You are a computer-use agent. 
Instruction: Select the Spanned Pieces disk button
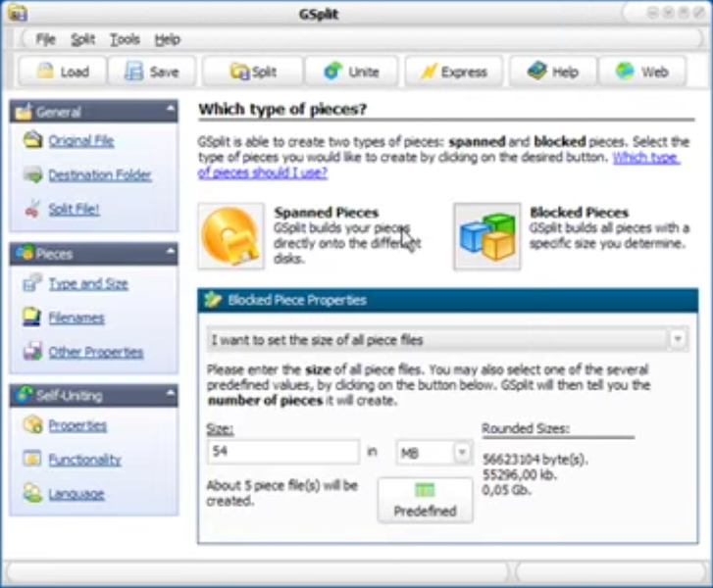tap(231, 236)
